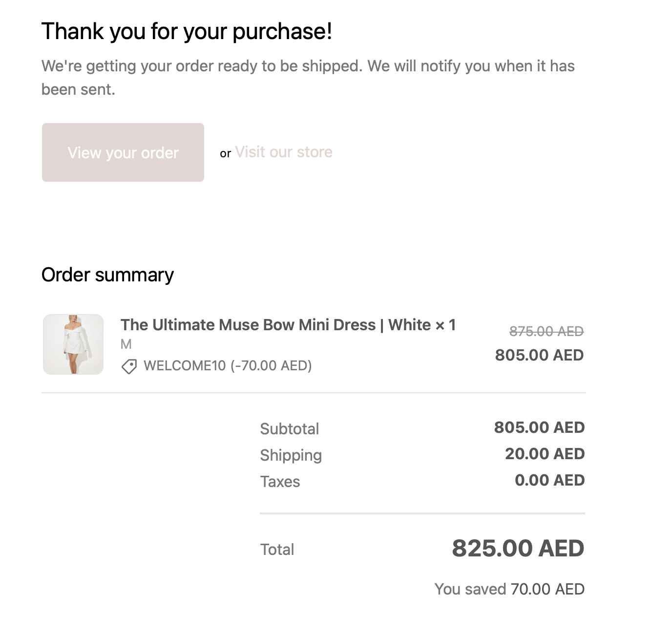Screen dimensions: 672x637
Task: Open the Visit our store link
Action: coord(283,152)
